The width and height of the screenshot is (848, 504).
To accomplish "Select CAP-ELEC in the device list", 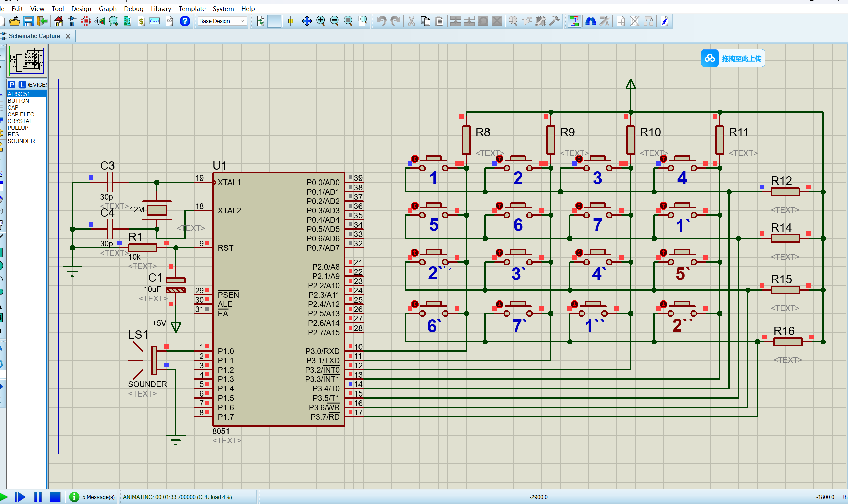I will click(26, 114).
